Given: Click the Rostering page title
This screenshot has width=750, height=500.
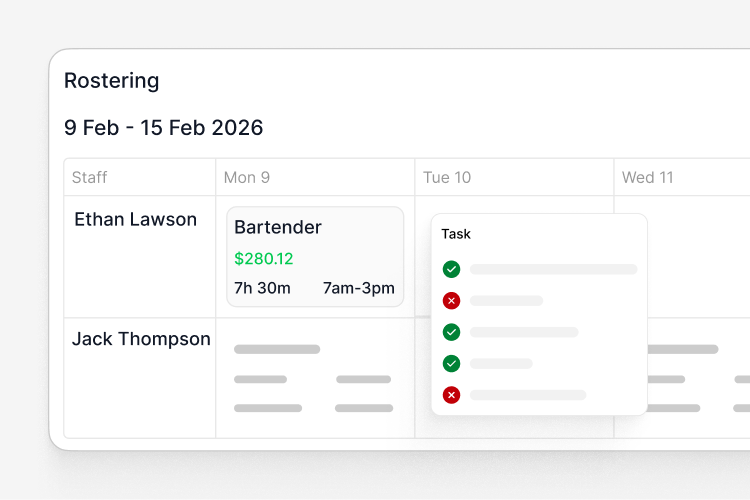Looking at the screenshot, I should [x=111, y=80].
